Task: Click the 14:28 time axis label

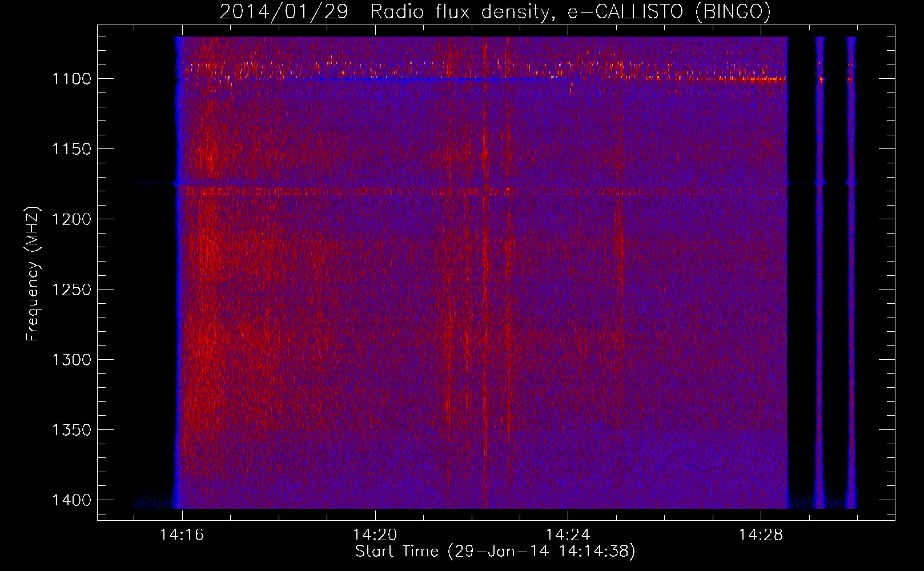Action: [761, 535]
